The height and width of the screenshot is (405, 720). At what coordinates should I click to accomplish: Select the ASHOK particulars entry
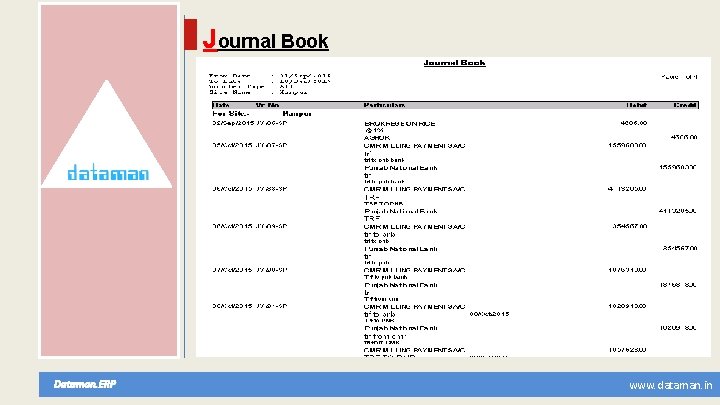pos(377,138)
